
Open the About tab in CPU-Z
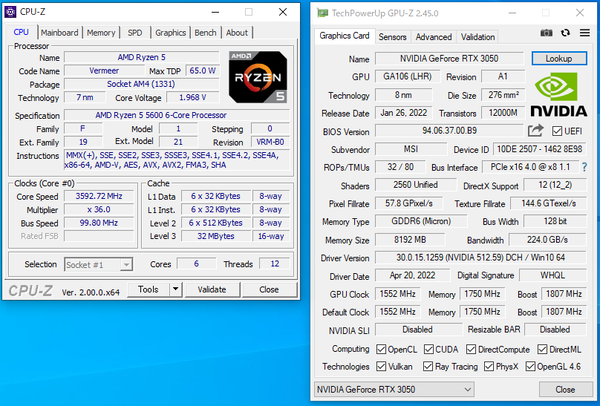[237, 33]
